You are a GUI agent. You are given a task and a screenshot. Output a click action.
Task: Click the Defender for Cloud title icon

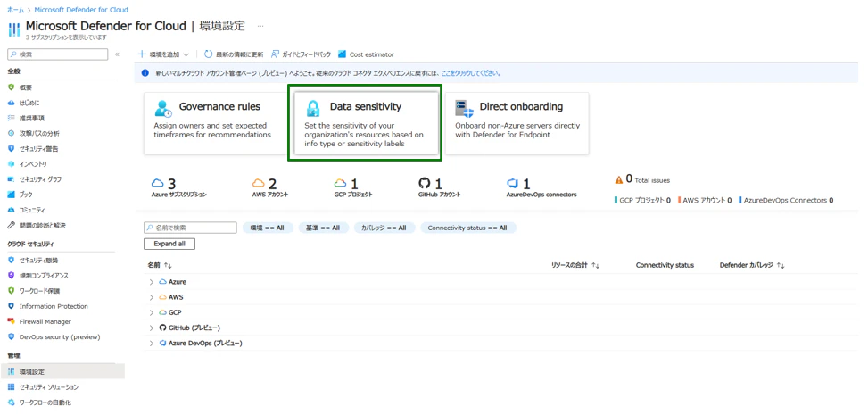coord(14,29)
